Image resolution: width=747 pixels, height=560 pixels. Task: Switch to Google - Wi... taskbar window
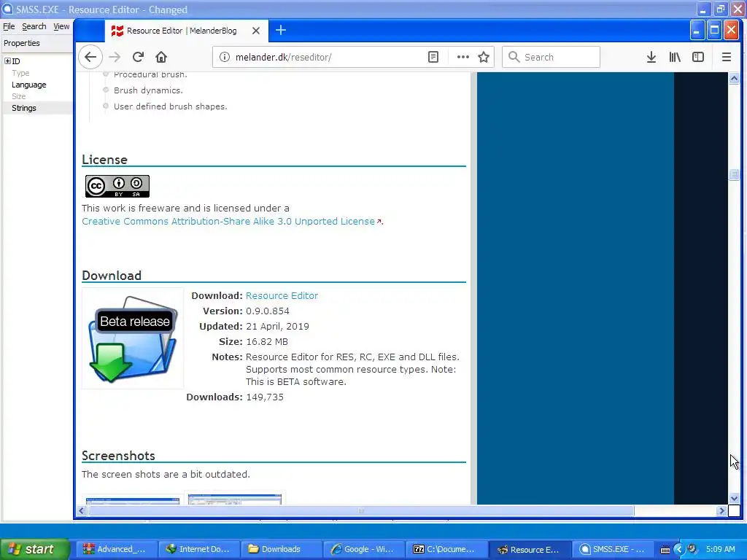(363, 549)
